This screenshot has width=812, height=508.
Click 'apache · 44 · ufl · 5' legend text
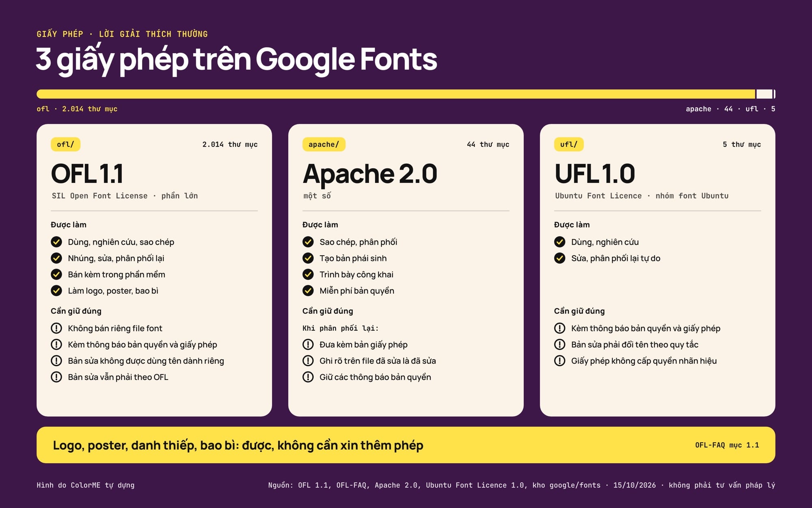point(730,109)
